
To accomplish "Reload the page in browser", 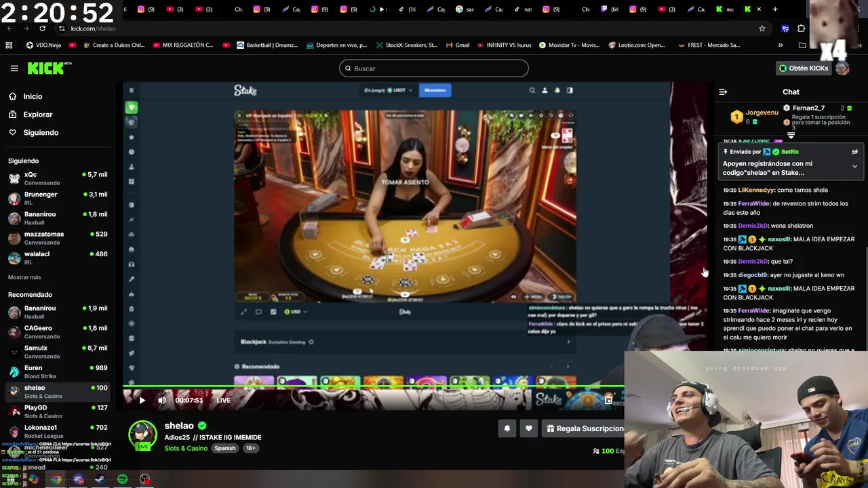I will [x=42, y=28].
